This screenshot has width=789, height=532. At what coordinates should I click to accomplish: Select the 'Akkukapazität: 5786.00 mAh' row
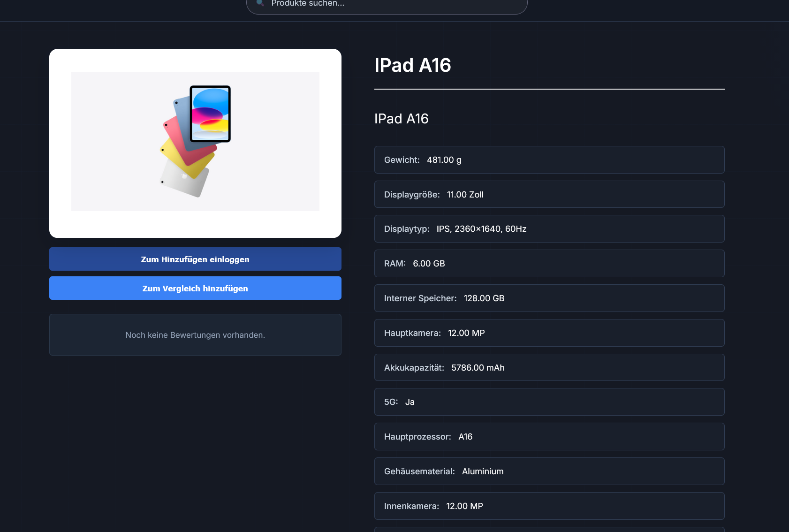tap(549, 367)
